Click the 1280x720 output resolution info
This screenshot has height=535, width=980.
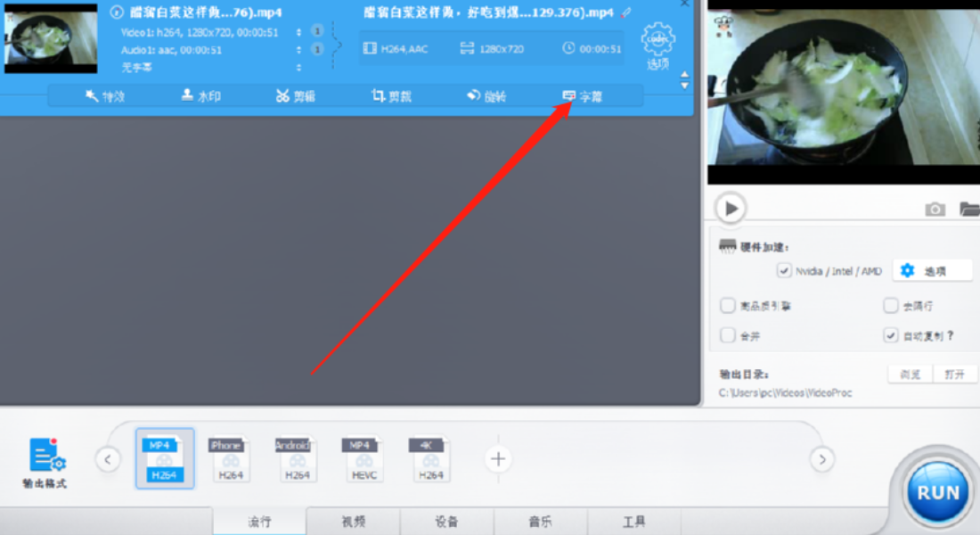coord(492,49)
